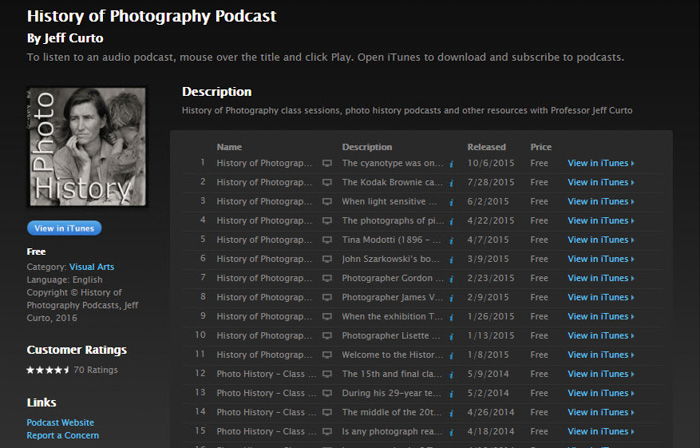Click the video icon for row 10

coord(327,336)
